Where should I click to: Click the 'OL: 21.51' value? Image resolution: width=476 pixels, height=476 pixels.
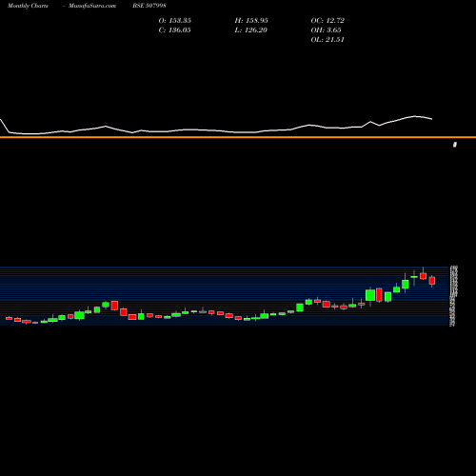[327, 39]
